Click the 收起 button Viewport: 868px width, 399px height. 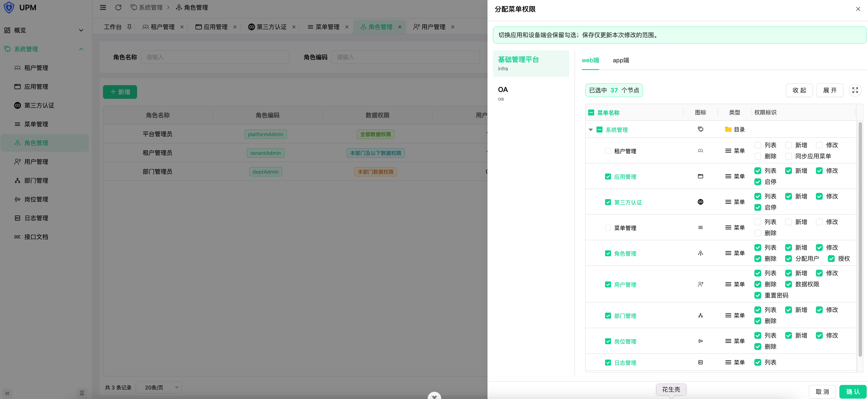click(x=799, y=90)
